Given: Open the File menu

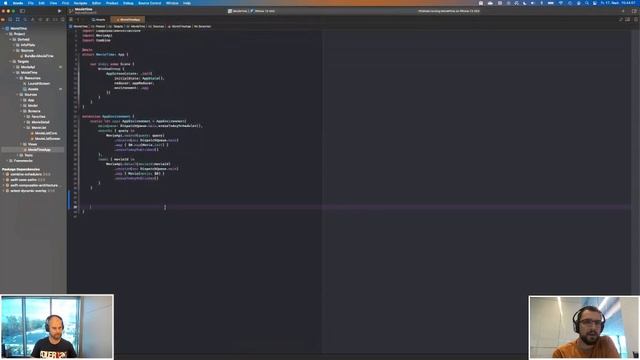Looking at the screenshot, I should (31, 3).
